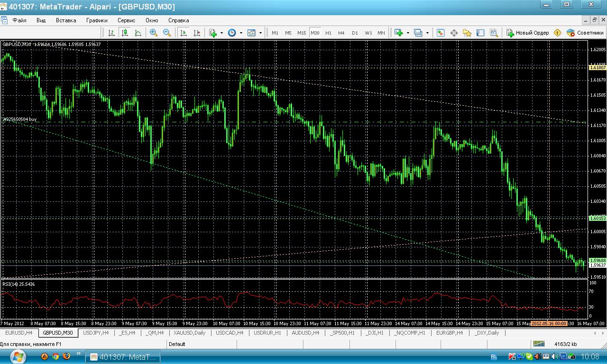Expand the indicators dropdown arrow
The height and width of the screenshot is (364, 607).
[x=221, y=33]
